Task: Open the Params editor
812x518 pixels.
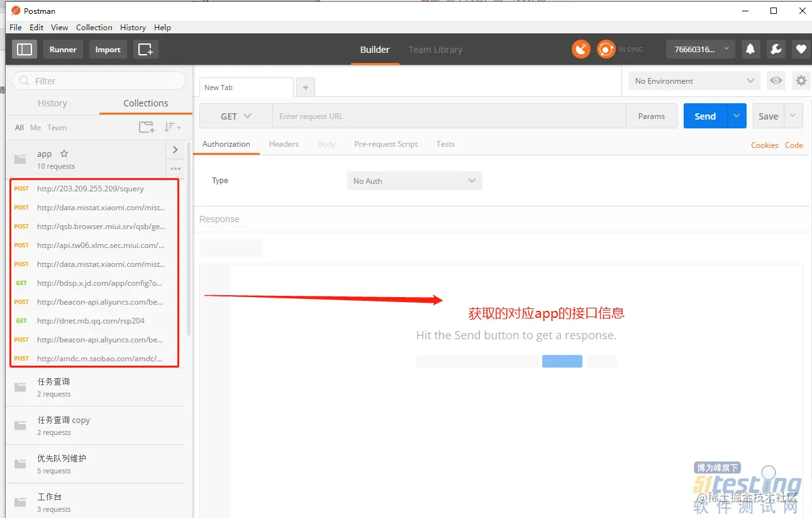Action: point(652,116)
